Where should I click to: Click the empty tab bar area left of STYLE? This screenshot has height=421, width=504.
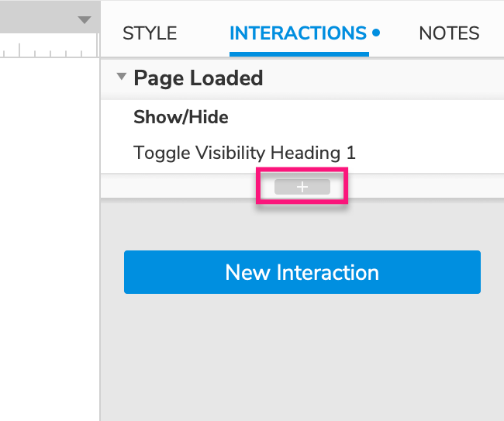111,33
